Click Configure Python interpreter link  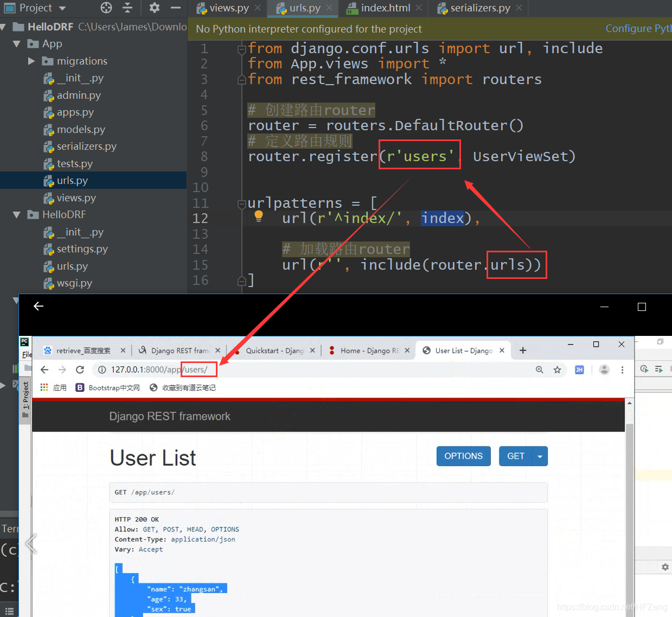[x=638, y=28]
